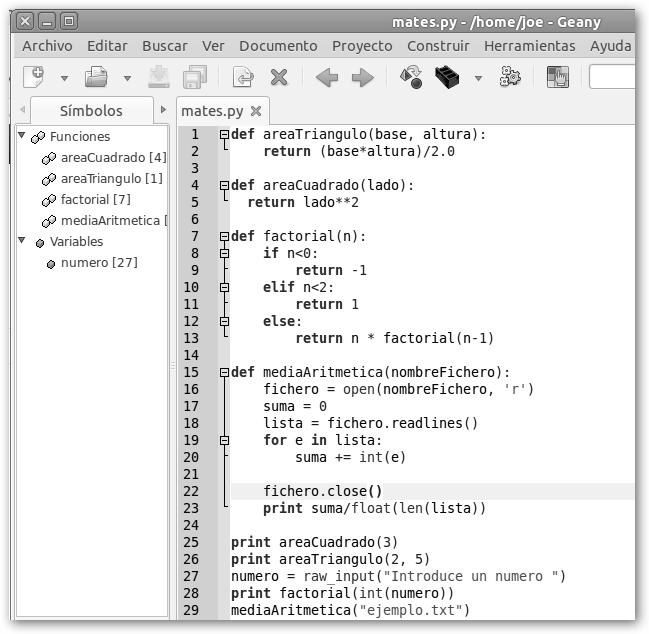Viewport: 649px width, 634px height.
Task: Run the script with the gears icon
Action: tap(510, 77)
